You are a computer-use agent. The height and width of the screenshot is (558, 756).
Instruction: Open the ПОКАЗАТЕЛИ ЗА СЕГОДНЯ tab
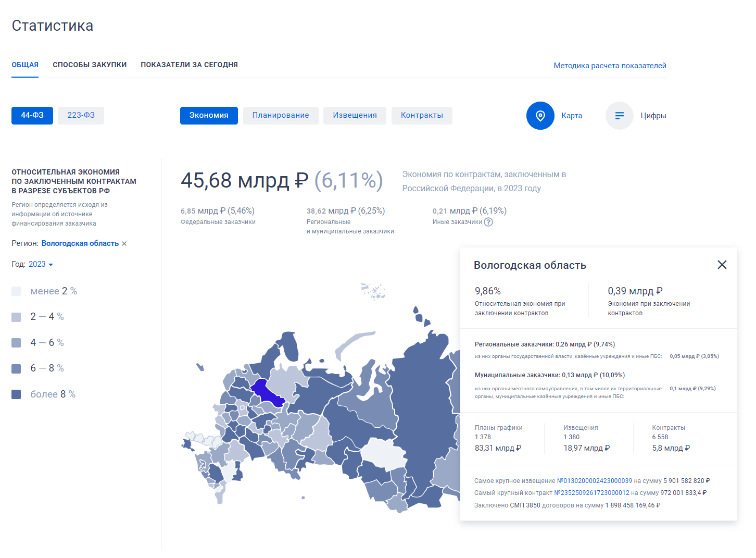pos(189,65)
